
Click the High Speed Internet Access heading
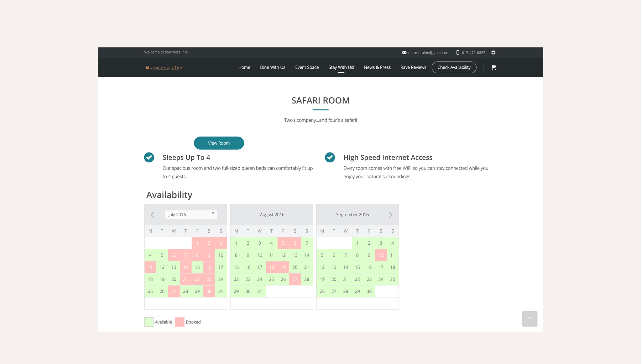pos(388,157)
